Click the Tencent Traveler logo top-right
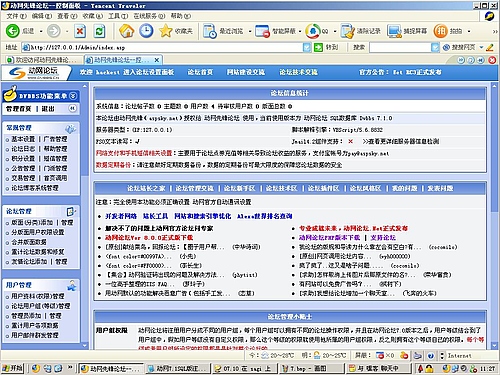 click(x=489, y=16)
